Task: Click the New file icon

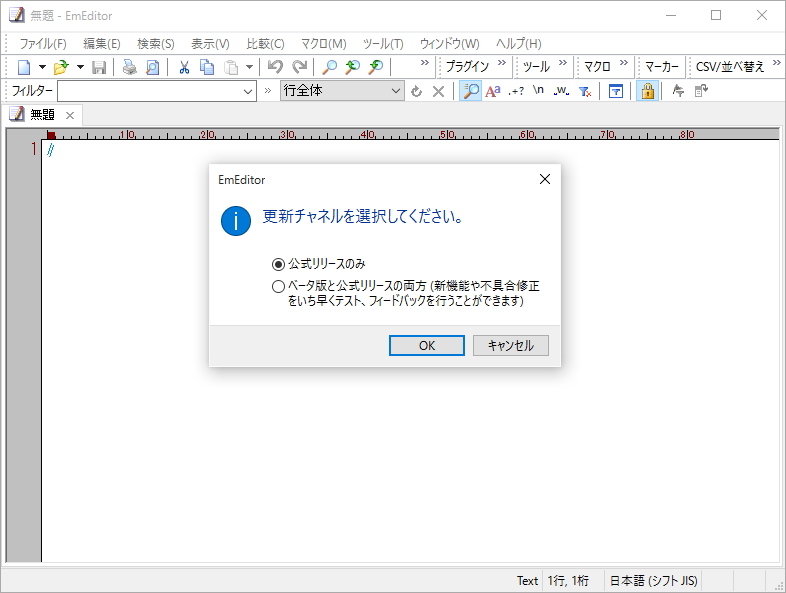Action: (x=24, y=67)
